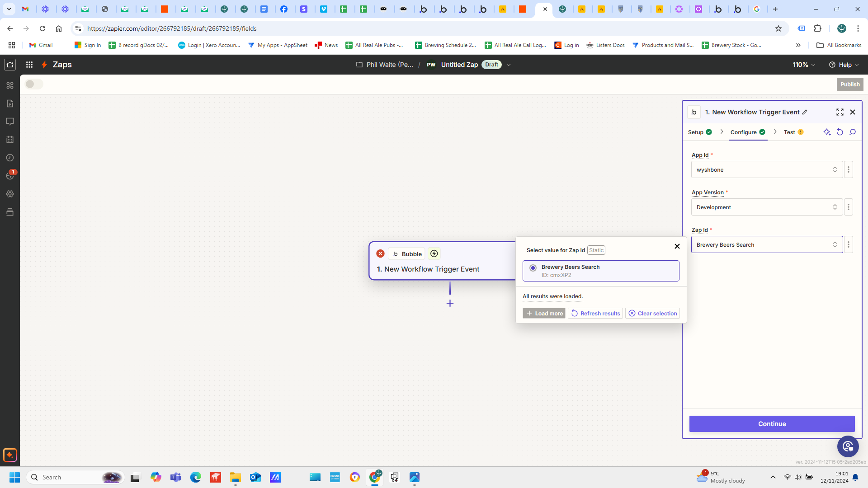Toggle the Zap on/off switch
The width and height of the screenshot is (868, 488).
[x=34, y=84]
